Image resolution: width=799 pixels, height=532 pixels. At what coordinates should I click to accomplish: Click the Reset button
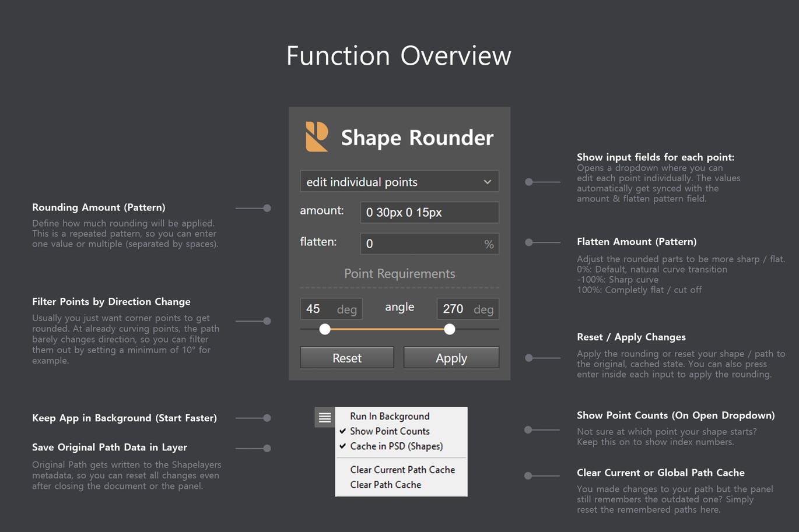[346, 357]
